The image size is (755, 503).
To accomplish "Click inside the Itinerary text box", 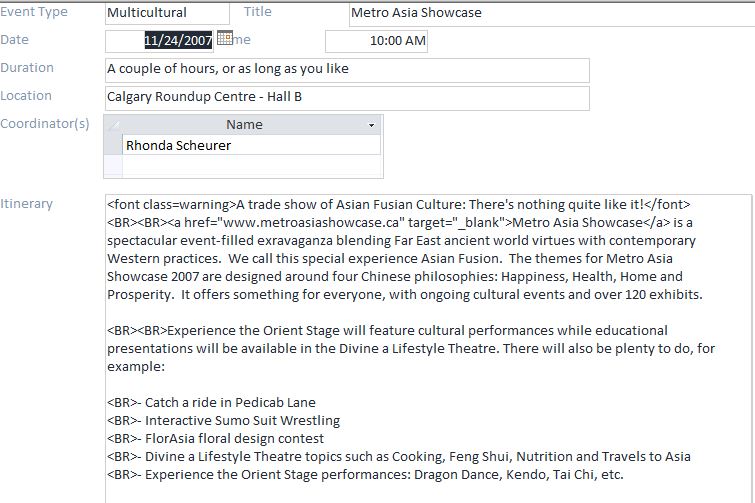I will point(428,349).
